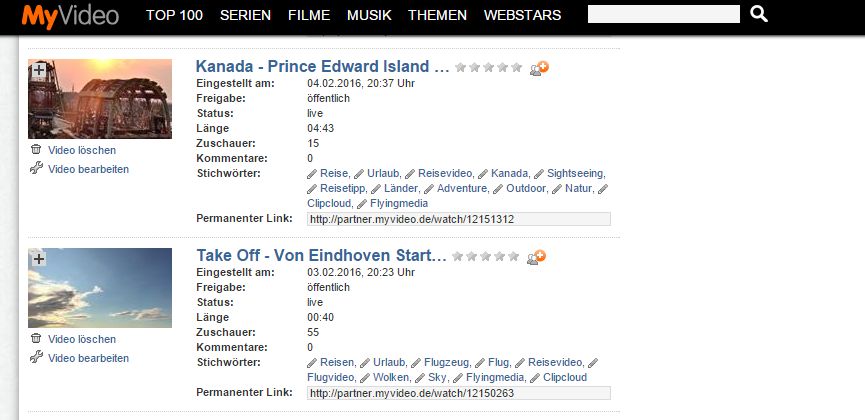This screenshot has width=865, height=420.
Task: Click wrench icon under Take Off video
Action: (x=37, y=358)
